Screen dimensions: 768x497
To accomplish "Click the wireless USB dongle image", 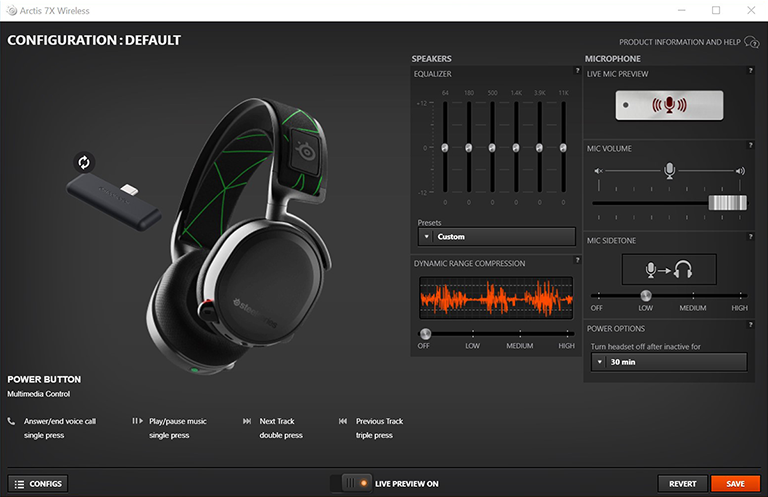I will coord(114,202).
